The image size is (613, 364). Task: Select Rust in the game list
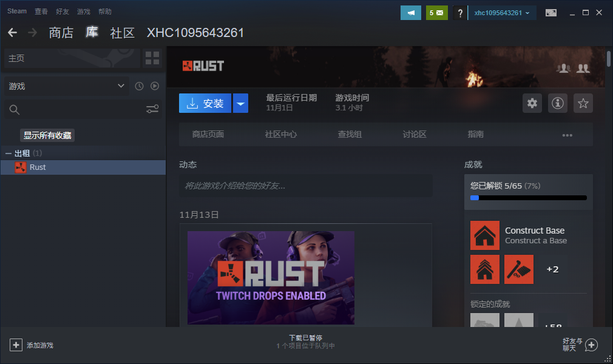(x=83, y=167)
